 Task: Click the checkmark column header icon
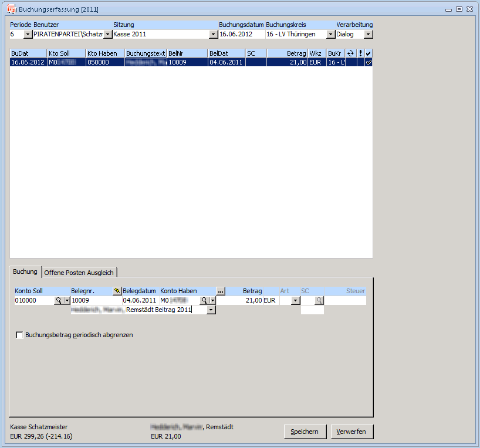(x=368, y=53)
